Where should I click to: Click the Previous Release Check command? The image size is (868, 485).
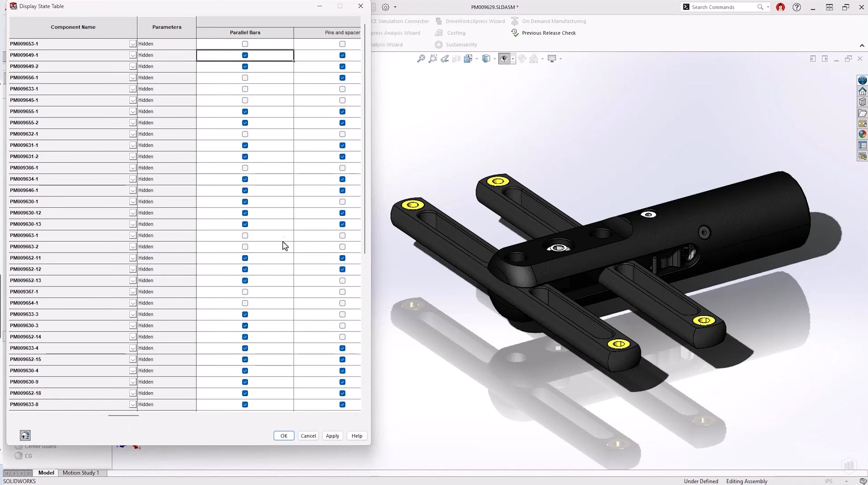point(548,33)
